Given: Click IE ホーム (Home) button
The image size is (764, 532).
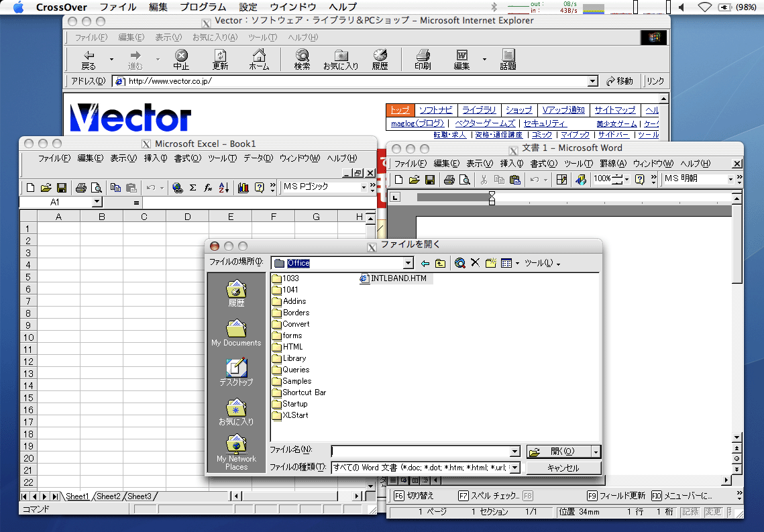Looking at the screenshot, I should pyautogui.click(x=259, y=60).
